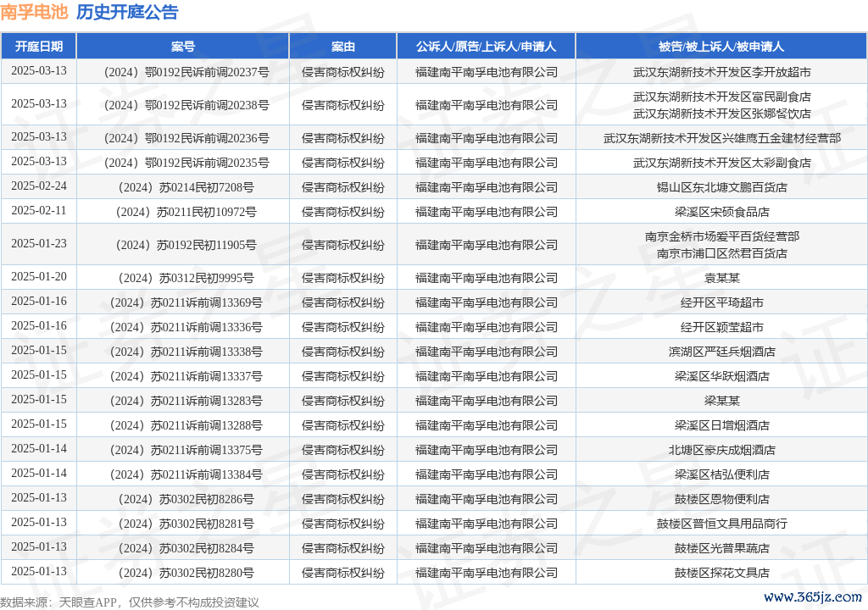Click defendant 梁溪区华跃烟酒店
This screenshot has width=868, height=610.
tap(722, 376)
